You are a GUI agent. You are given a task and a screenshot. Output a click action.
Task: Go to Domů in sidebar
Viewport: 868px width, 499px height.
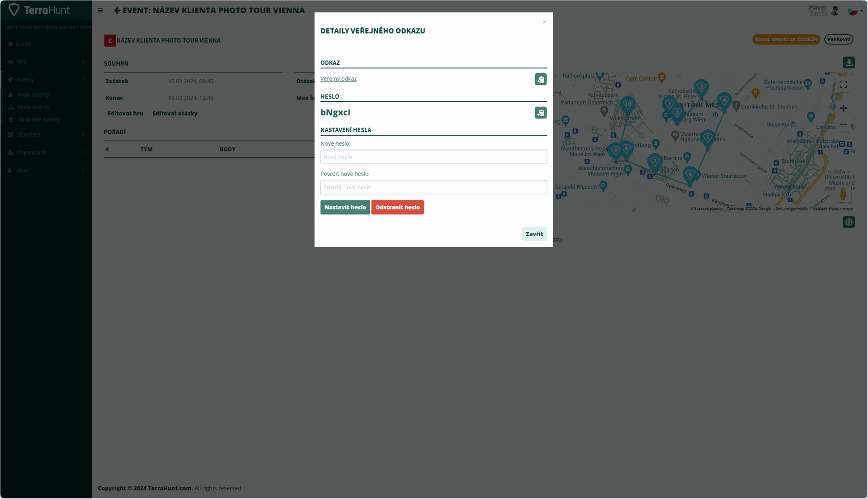pyautogui.click(x=23, y=44)
